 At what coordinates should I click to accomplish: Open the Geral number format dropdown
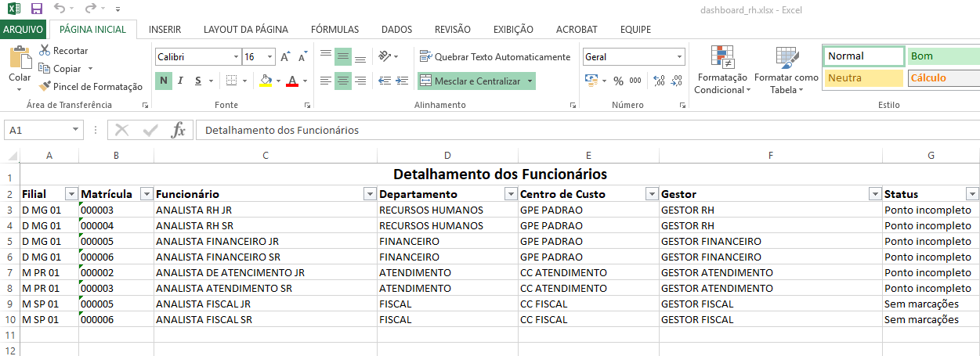click(x=679, y=57)
